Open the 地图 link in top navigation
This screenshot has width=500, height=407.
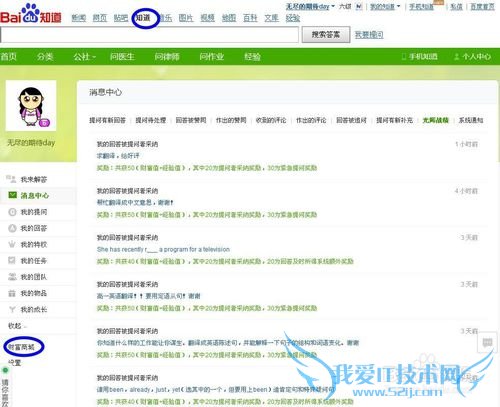(229, 18)
